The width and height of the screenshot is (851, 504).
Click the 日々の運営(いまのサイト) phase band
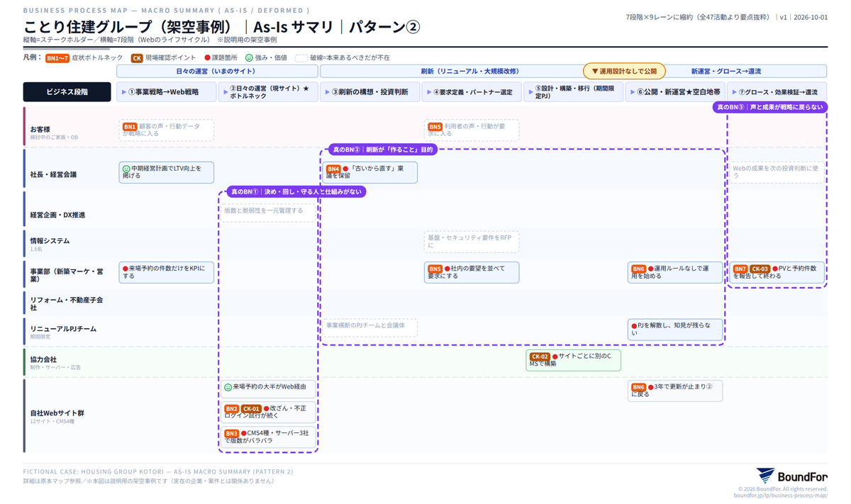(217, 71)
